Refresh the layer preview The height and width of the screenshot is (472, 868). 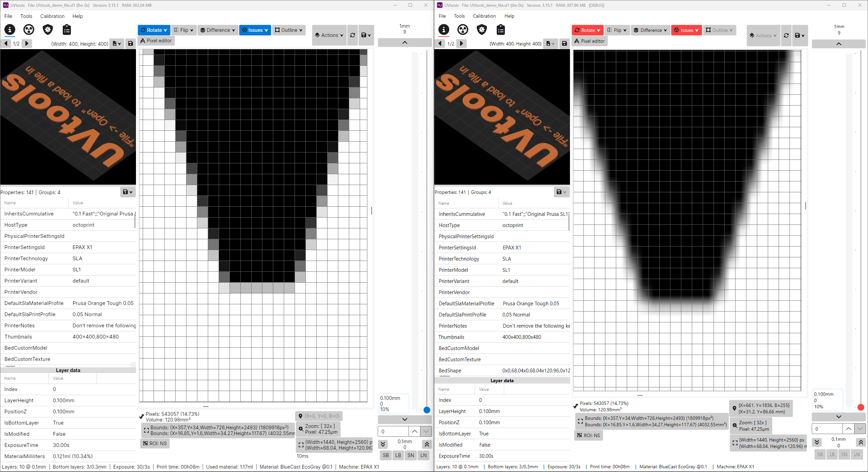click(352, 35)
